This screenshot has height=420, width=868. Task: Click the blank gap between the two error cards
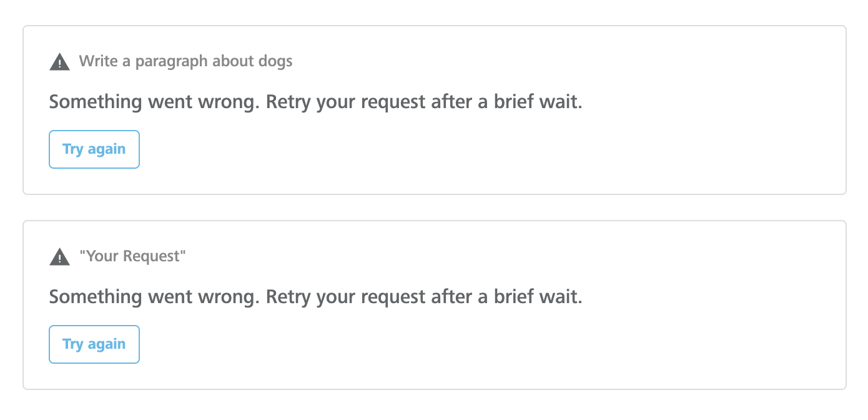434,207
